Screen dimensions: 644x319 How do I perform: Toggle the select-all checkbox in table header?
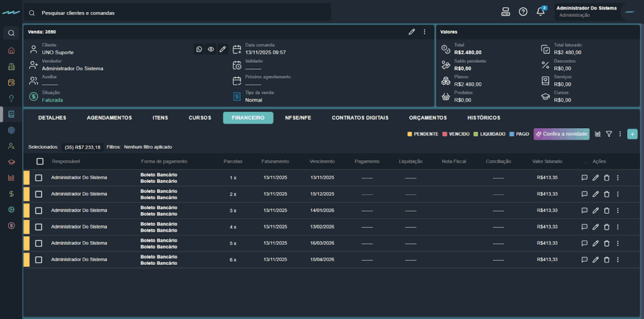point(40,161)
